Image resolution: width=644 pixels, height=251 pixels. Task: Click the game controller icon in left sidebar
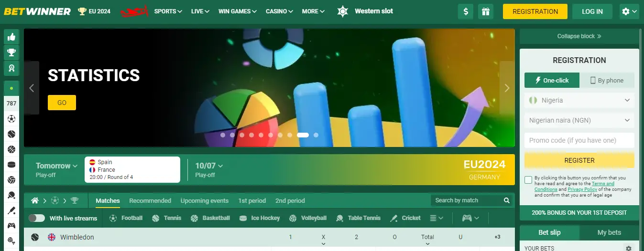click(11, 226)
